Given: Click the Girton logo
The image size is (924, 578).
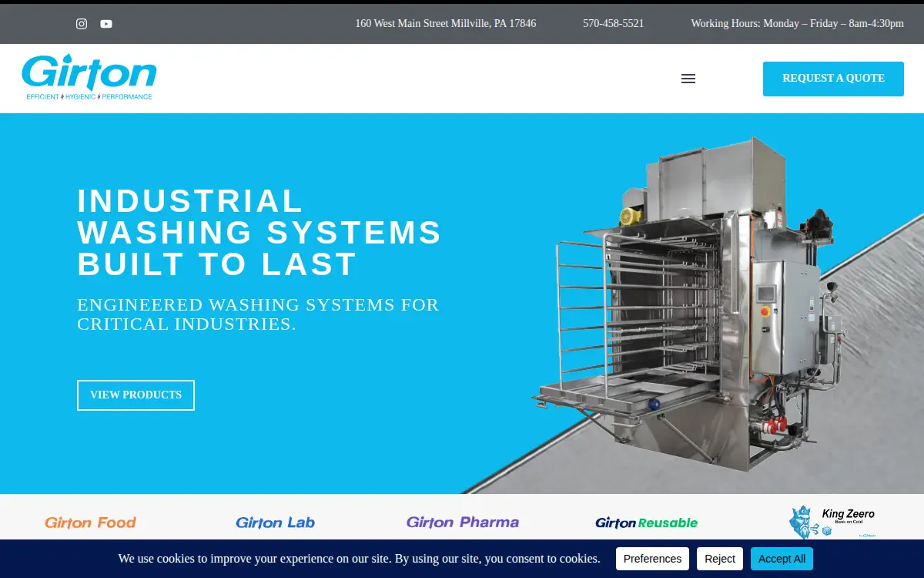Looking at the screenshot, I should pos(89,77).
